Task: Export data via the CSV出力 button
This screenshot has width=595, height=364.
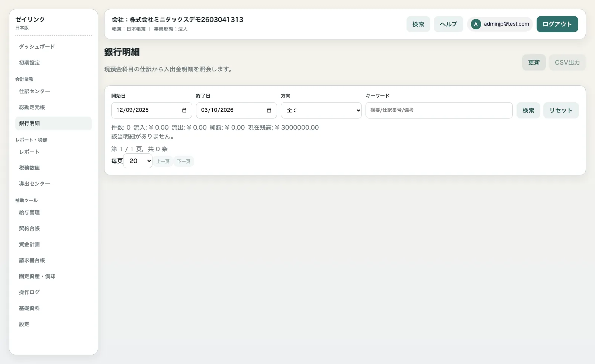Action: 567,62
